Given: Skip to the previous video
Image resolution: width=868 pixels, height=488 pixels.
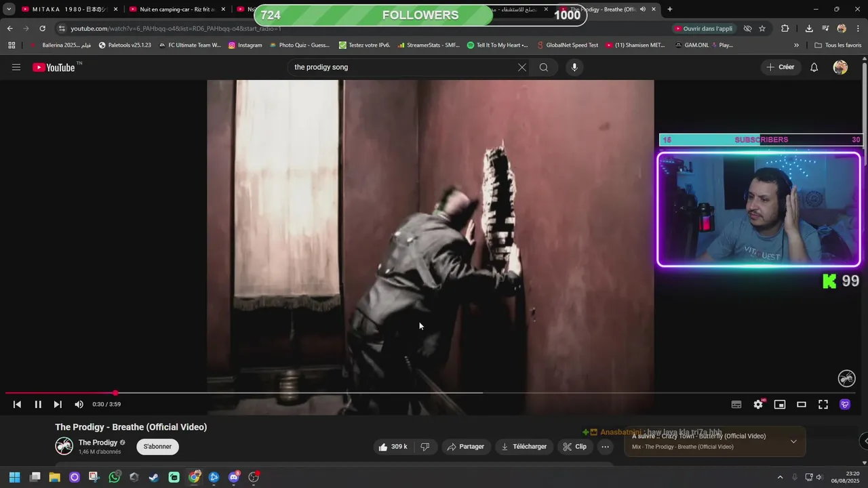Looking at the screenshot, I should (18, 405).
